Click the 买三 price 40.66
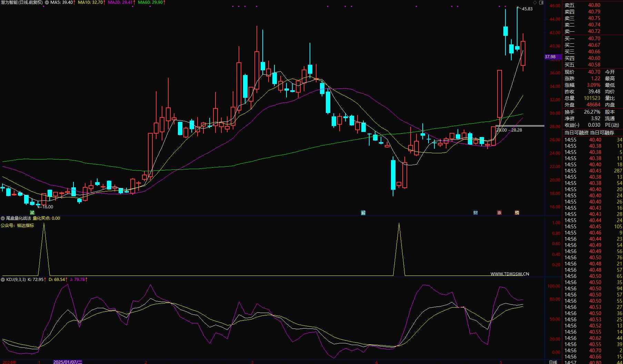 tap(594, 52)
